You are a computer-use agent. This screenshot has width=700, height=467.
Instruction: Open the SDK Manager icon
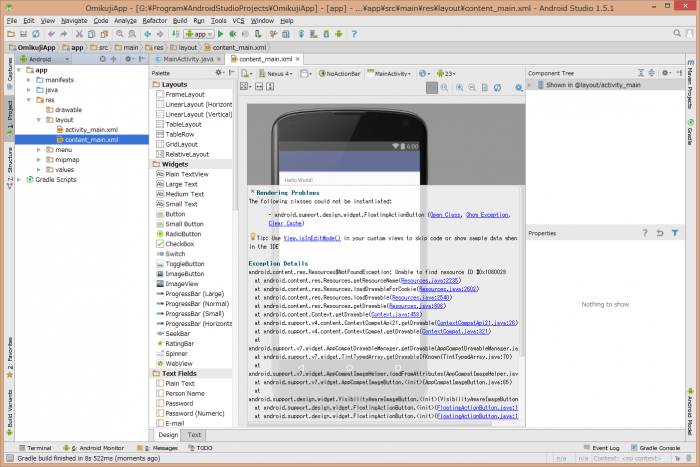326,34
